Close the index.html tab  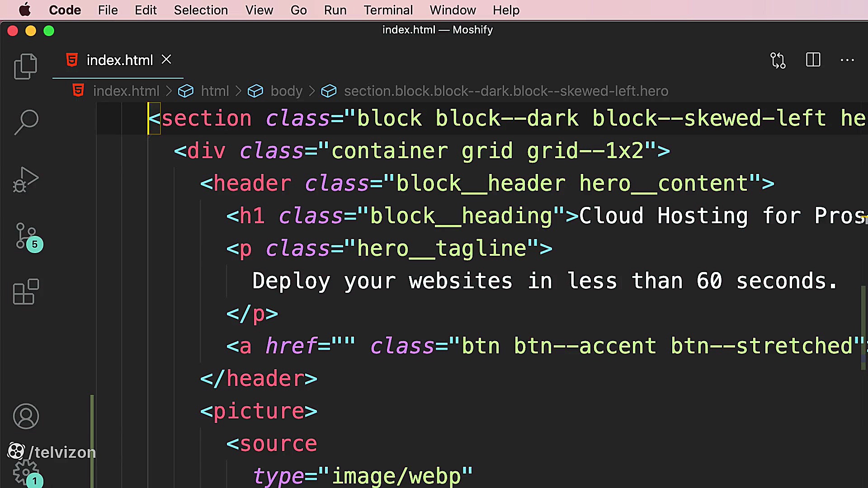pyautogui.click(x=166, y=59)
